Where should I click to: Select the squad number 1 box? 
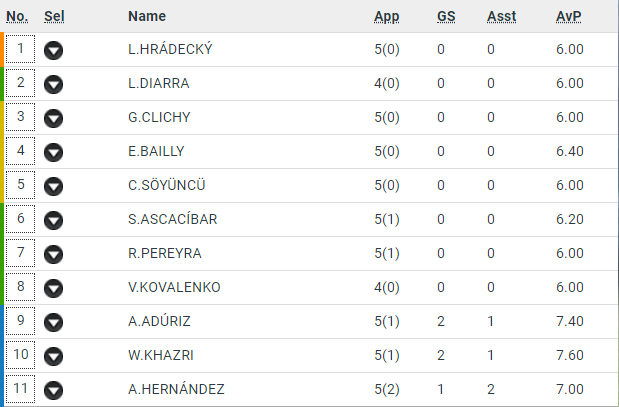click(x=20, y=49)
